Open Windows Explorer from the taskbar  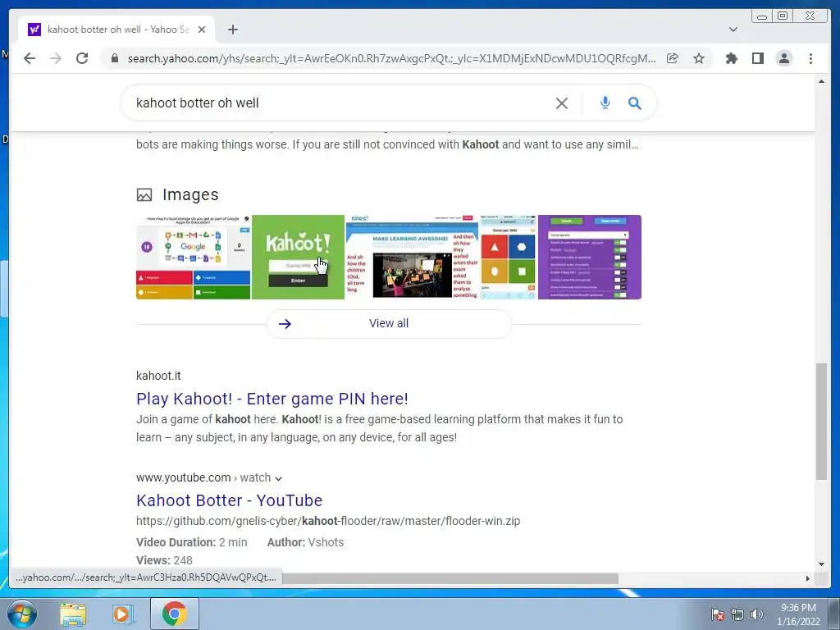[72, 614]
